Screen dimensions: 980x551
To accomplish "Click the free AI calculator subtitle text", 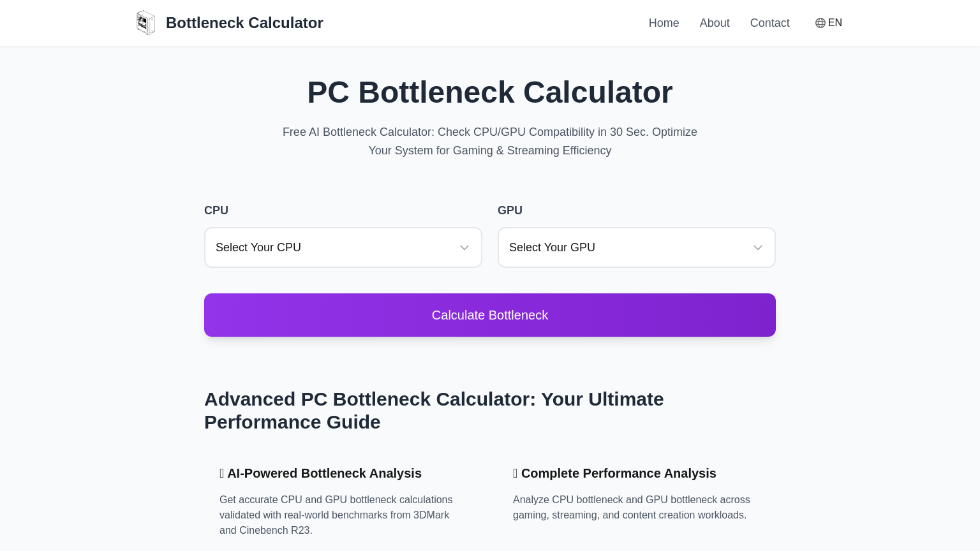I will coord(489,141).
